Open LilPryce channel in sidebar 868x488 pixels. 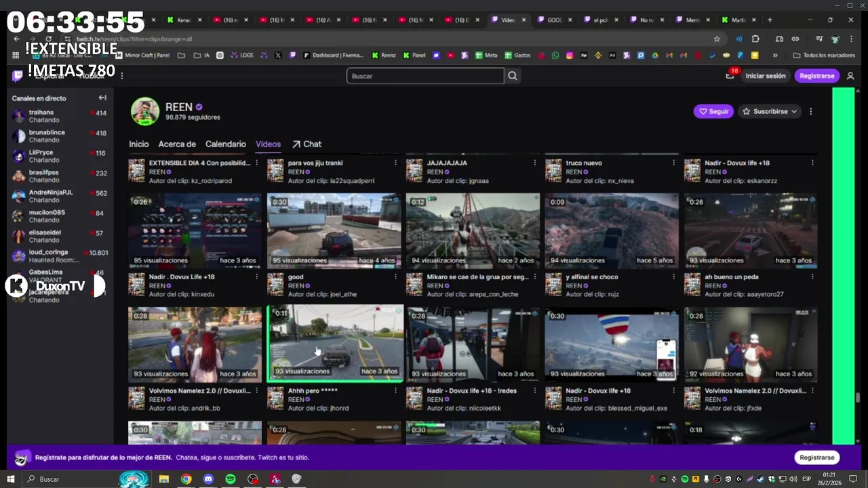point(59,156)
